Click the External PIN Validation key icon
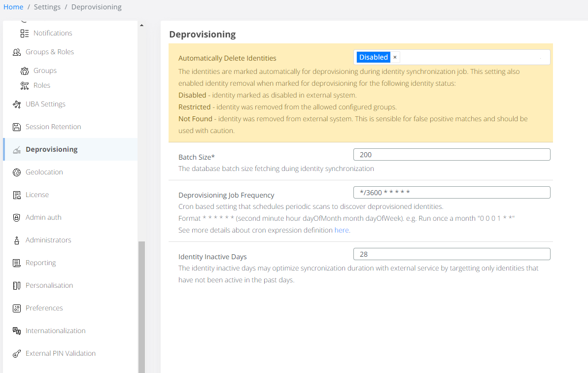The image size is (588, 373). coord(17,353)
